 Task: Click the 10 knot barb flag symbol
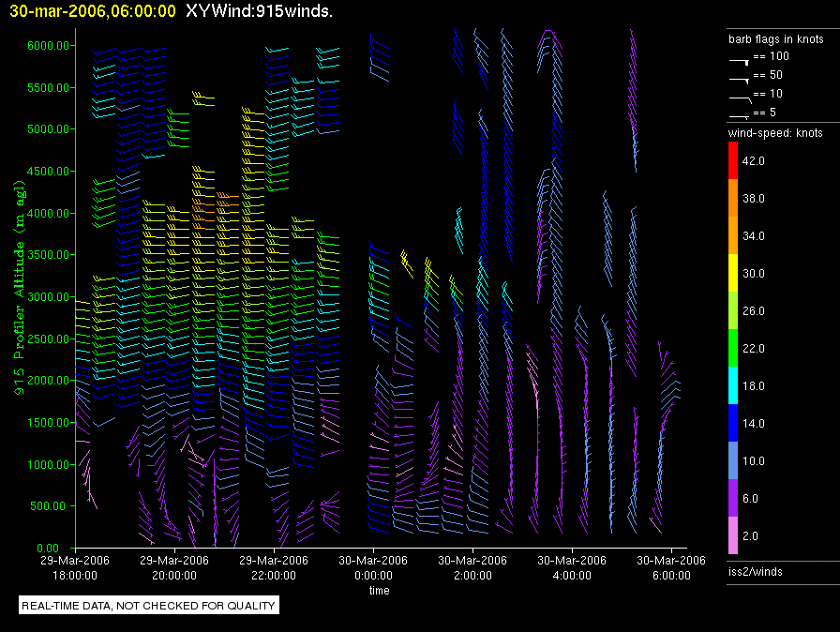[740, 96]
